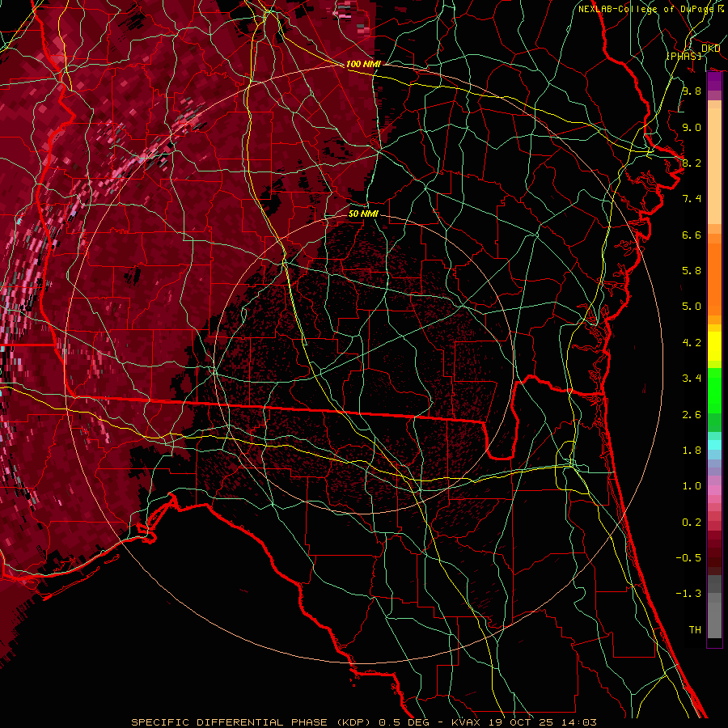Viewport: 728px width, 728px height.
Task: Click the 9.8 scale value
Action: pyautogui.click(x=692, y=91)
